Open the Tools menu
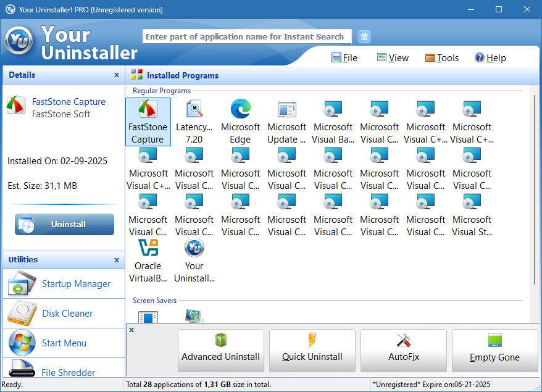This screenshot has width=542, height=392. (x=442, y=58)
